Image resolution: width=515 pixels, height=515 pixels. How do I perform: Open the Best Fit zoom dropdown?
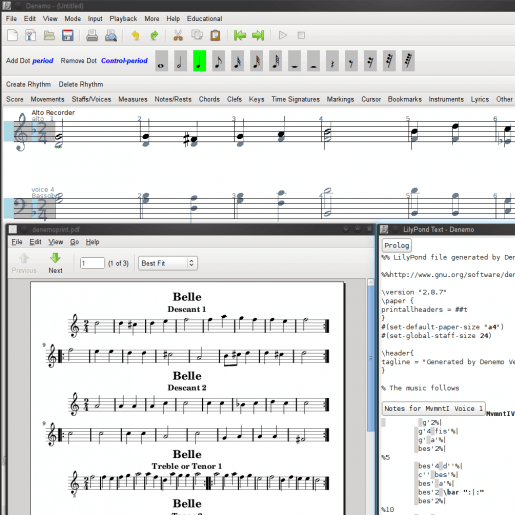[168, 263]
